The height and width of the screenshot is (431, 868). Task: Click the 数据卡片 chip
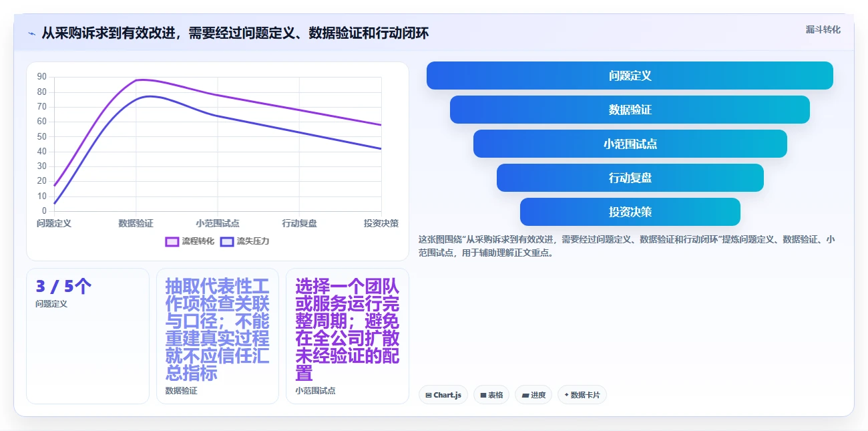point(582,395)
